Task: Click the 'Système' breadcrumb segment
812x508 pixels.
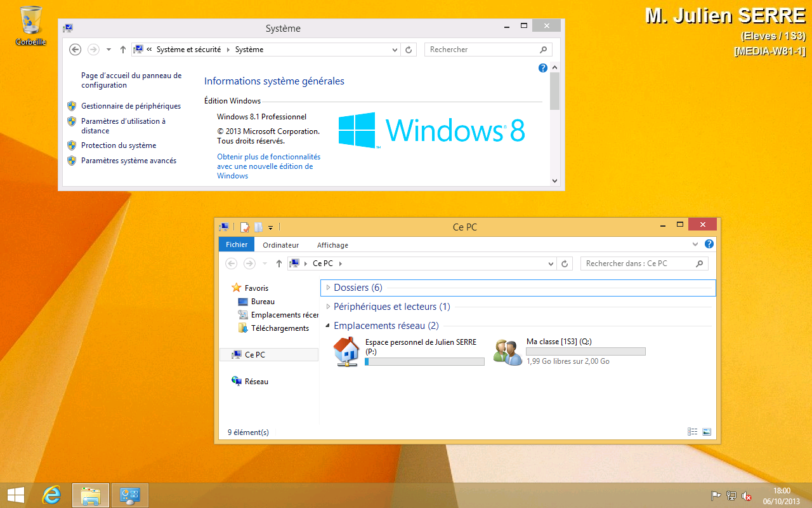Action: [x=249, y=50]
